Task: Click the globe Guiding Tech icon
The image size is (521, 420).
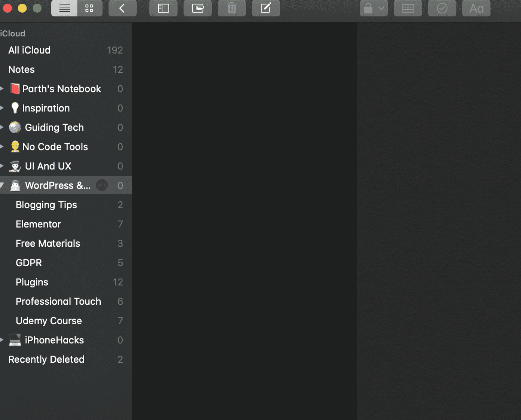Action: click(x=15, y=127)
